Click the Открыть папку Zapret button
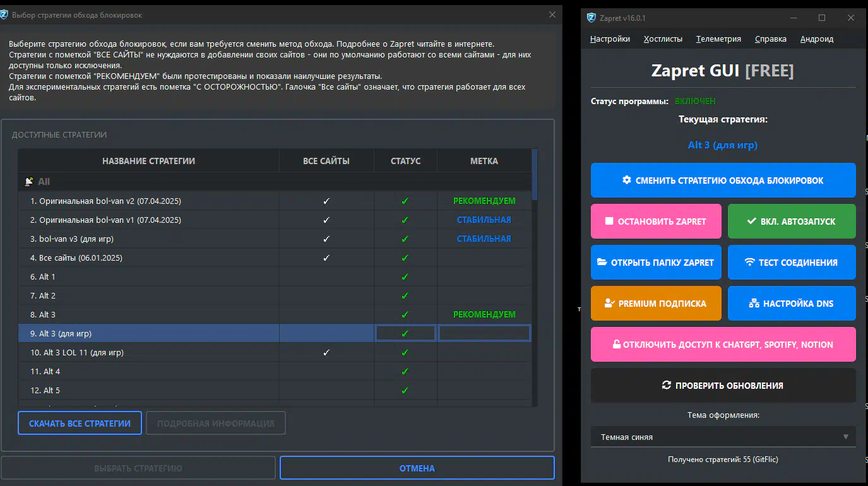 [656, 262]
